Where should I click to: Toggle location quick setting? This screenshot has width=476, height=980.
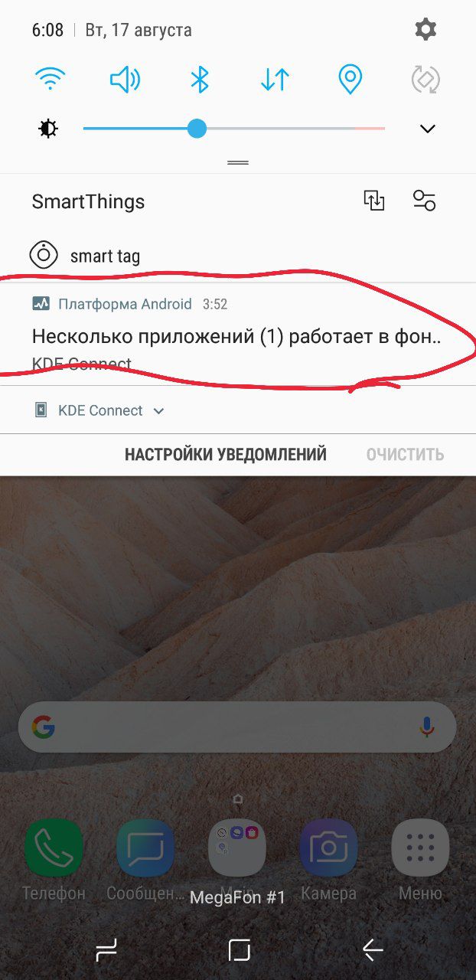350,79
